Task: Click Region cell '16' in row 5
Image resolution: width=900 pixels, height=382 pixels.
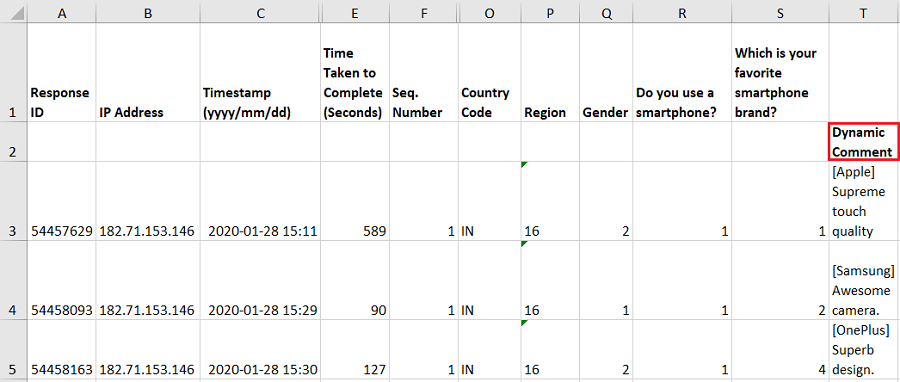Action: [x=550, y=349]
